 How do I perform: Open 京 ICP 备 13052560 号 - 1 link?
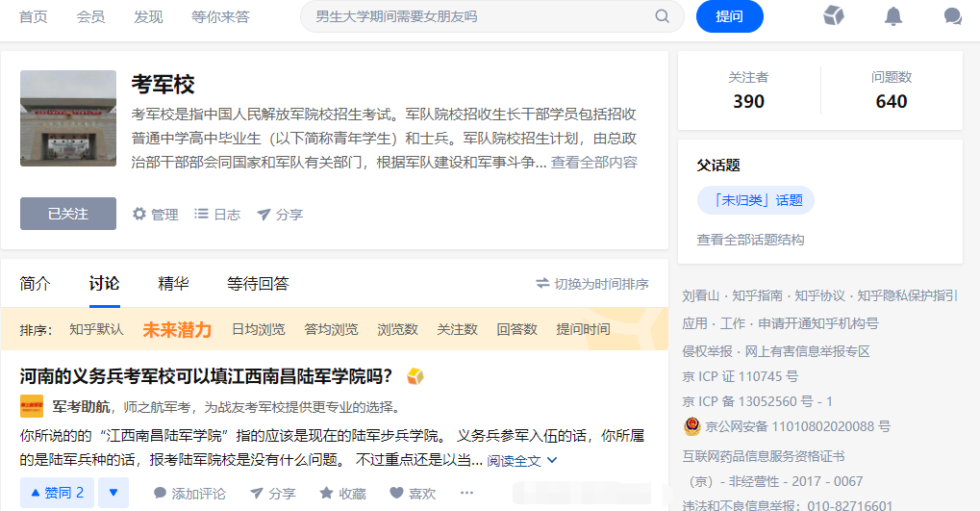758,401
